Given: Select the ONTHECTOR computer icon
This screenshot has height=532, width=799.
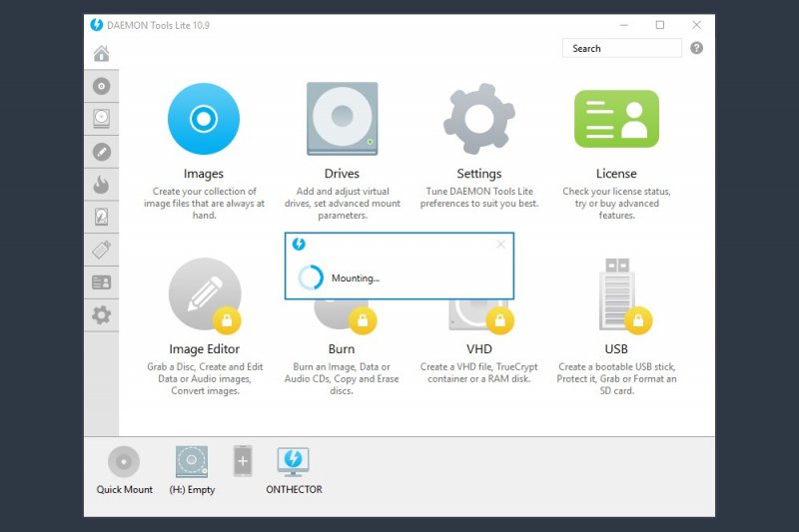Looking at the screenshot, I should [293, 461].
